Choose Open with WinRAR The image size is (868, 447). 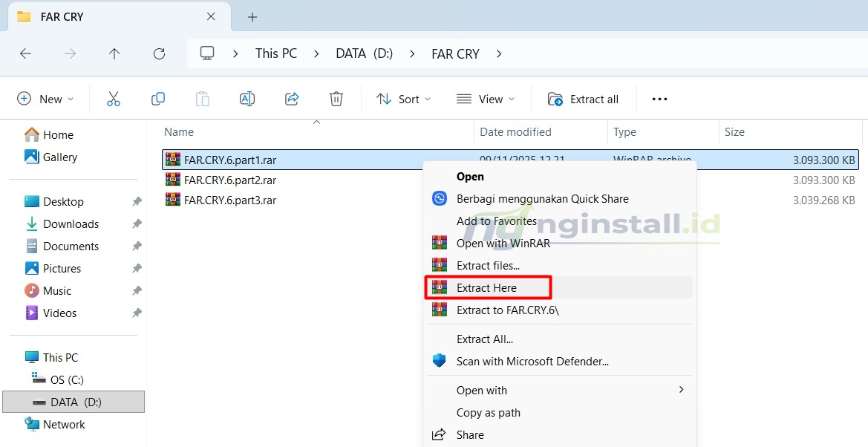click(x=503, y=243)
